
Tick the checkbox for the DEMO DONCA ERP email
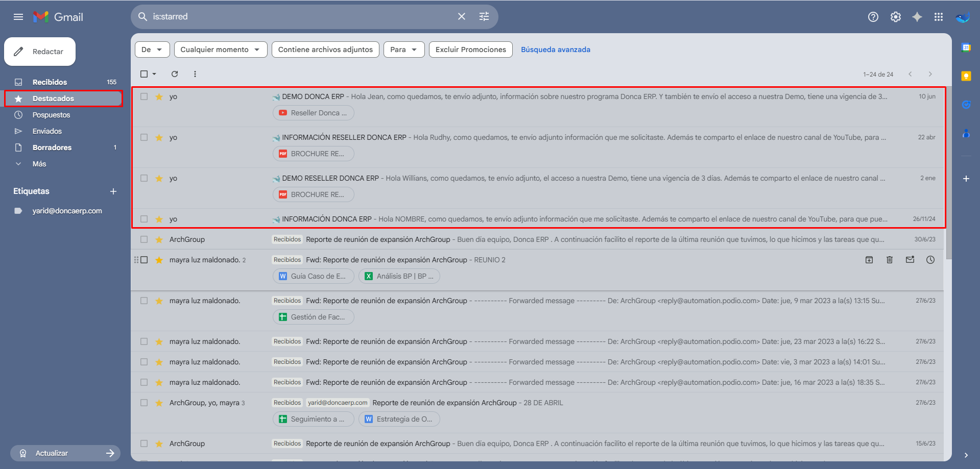click(x=144, y=96)
